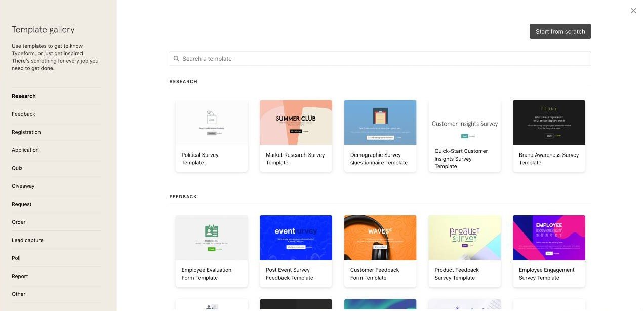Pick the Customer Insights Survey thumbnail
The width and height of the screenshot is (644, 311).
(x=464, y=123)
